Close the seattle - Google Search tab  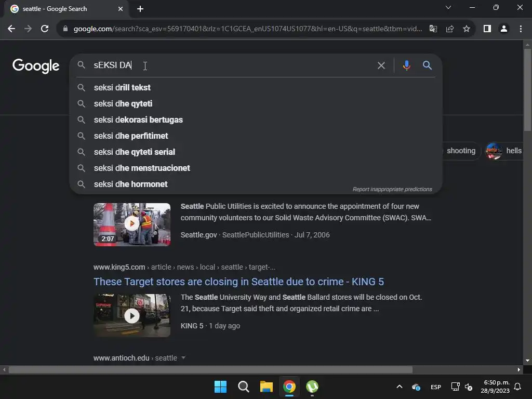[x=121, y=9]
